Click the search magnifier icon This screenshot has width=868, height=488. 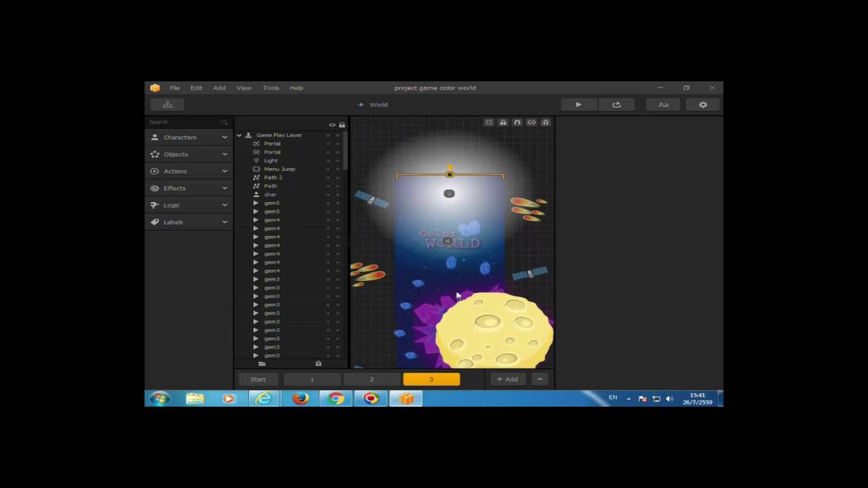[x=224, y=122]
